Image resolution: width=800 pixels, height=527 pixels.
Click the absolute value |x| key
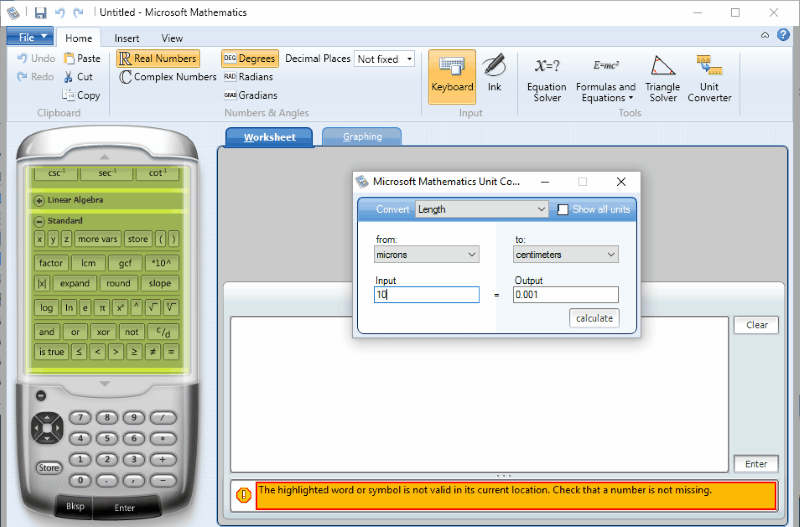(x=42, y=283)
